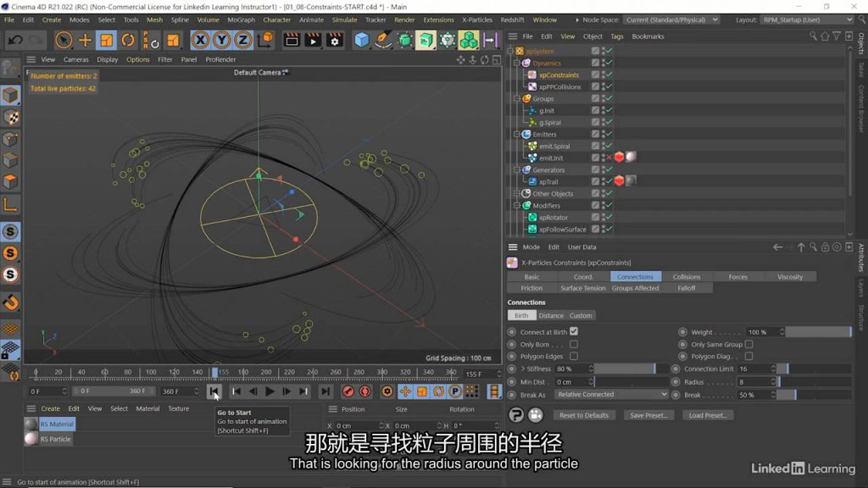Image resolution: width=868 pixels, height=488 pixels.
Task: Enable Polygon Edges checkbox
Action: 574,357
